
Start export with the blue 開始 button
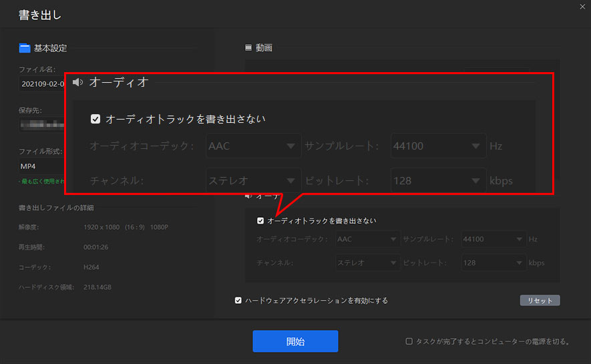295,341
